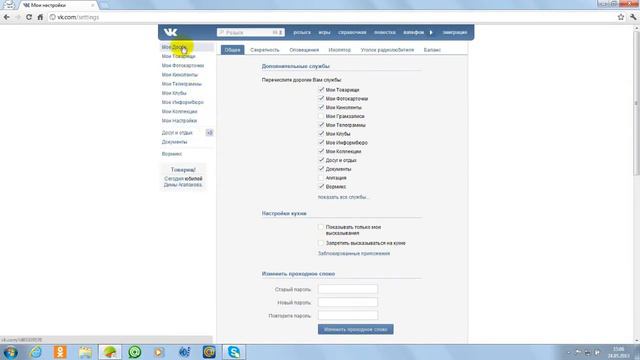
Task: Open the Уголок радиолюбителя tab
Action: (x=387, y=50)
